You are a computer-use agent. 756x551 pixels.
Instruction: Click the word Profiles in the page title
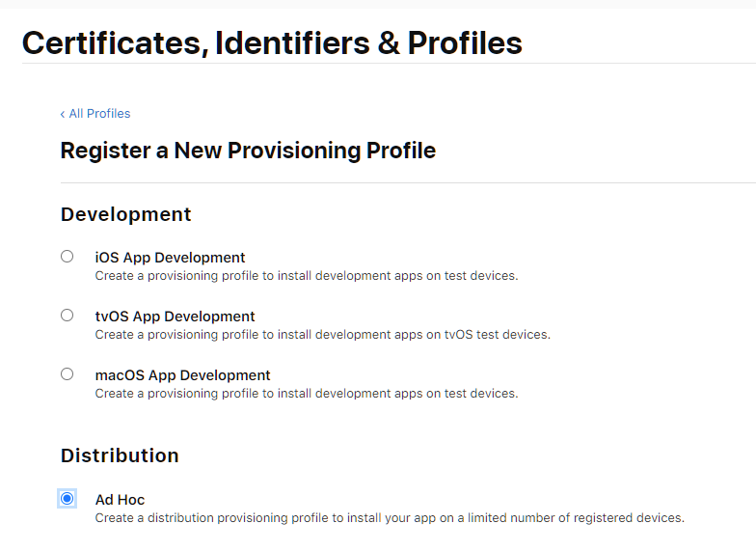coord(465,42)
